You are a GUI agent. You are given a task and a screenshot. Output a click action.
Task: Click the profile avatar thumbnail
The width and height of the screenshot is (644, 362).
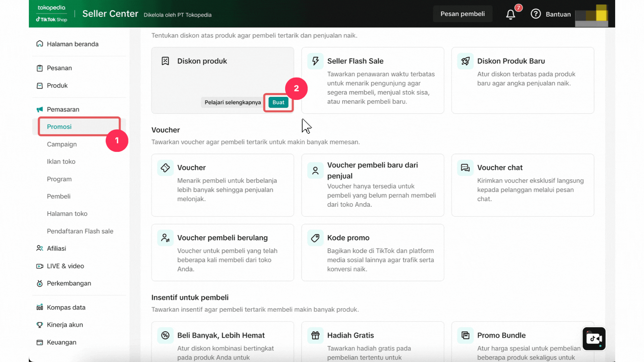592,15
